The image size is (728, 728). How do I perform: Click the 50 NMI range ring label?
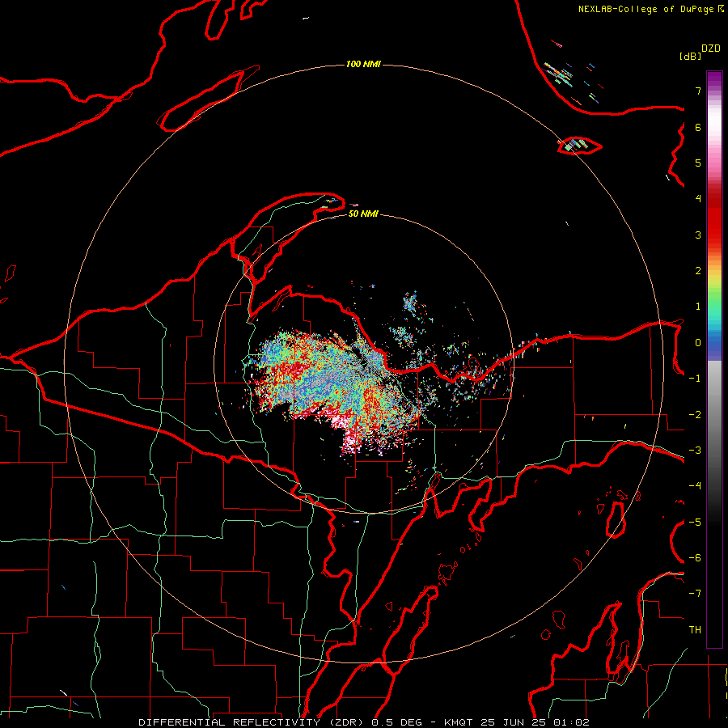click(x=363, y=214)
